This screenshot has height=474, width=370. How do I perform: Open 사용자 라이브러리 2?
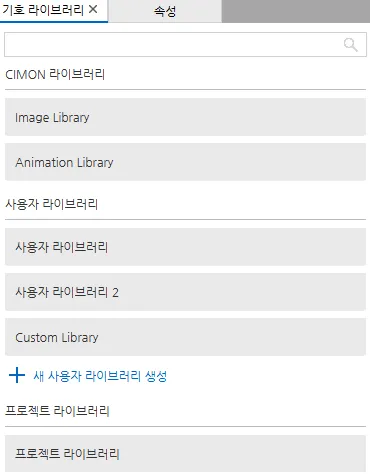(185, 292)
